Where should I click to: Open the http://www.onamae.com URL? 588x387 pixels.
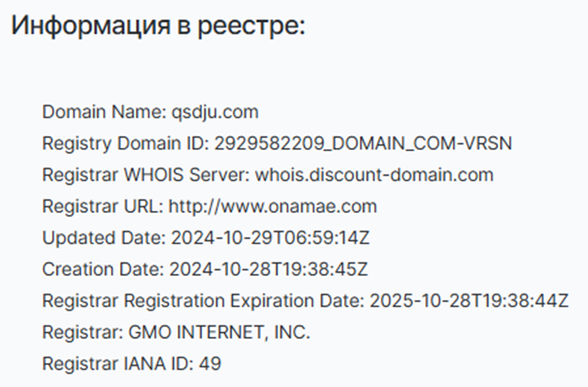pyautogui.click(x=273, y=206)
